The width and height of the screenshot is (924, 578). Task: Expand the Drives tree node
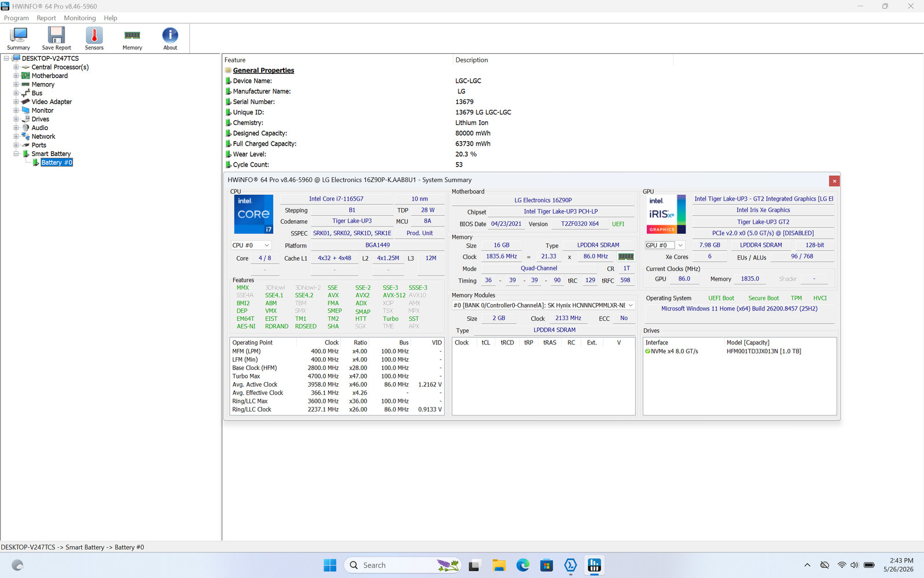point(16,119)
